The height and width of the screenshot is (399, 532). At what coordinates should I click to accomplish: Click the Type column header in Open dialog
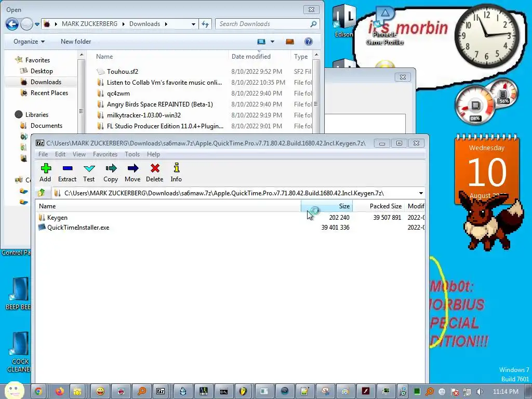301,56
